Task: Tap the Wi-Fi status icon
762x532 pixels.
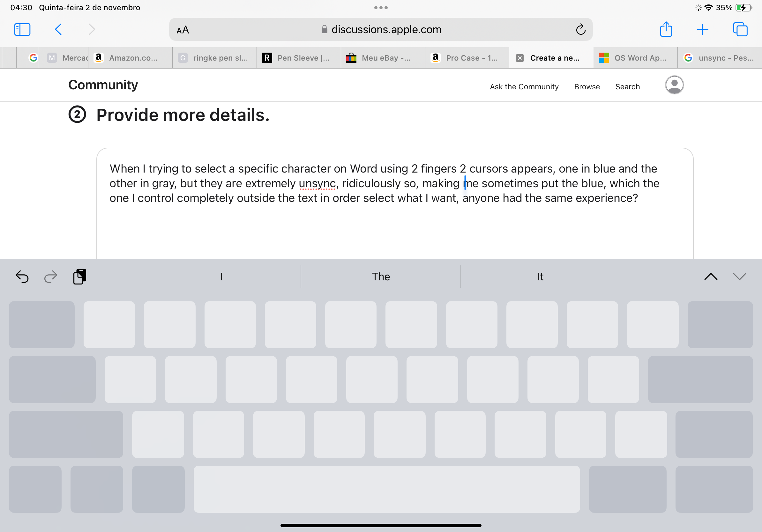Action: click(708, 8)
